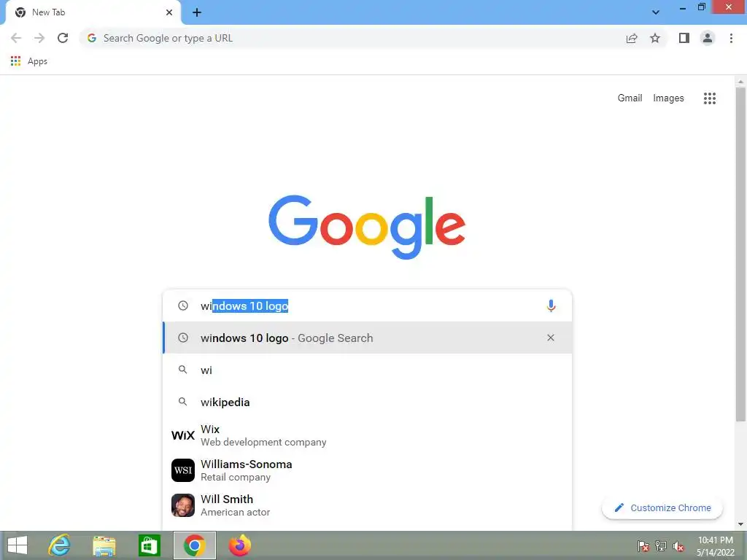The width and height of the screenshot is (747, 560).
Task: Open the tab search dropdown chevron
Action: [x=656, y=12]
